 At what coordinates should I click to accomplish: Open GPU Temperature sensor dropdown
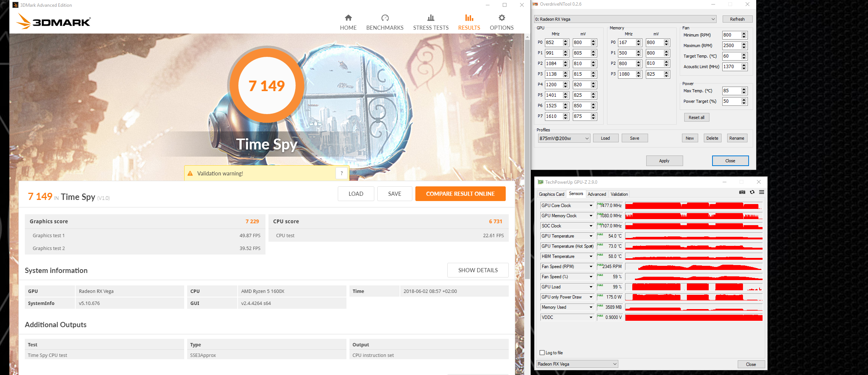(591, 236)
